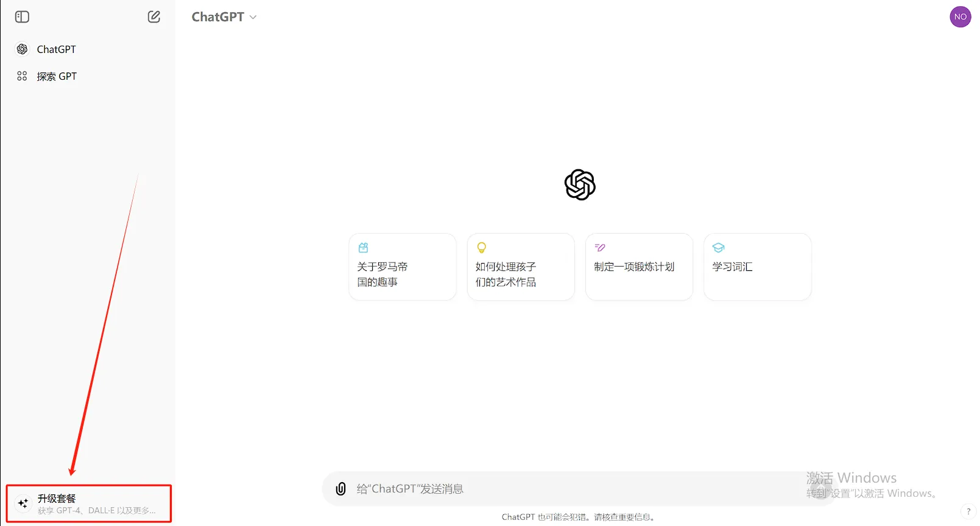The height and width of the screenshot is (526, 980).
Task: Click the graduation cap icon on 学习词汇 card
Action: (718, 248)
